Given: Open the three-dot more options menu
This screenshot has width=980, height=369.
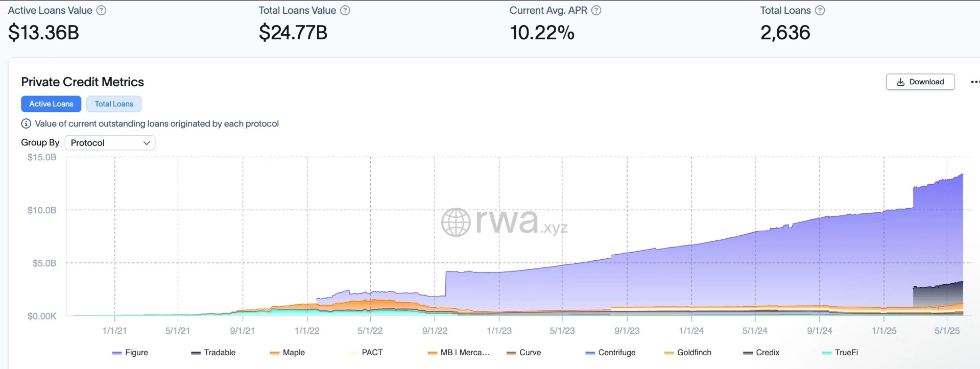Looking at the screenshot, I should (x=974, y=82).
